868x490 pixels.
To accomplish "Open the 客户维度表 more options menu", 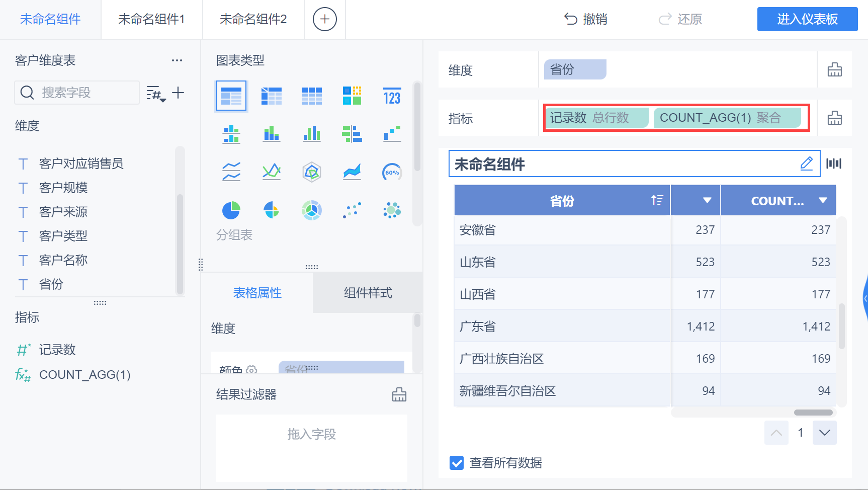I will [x=177, y=60].
